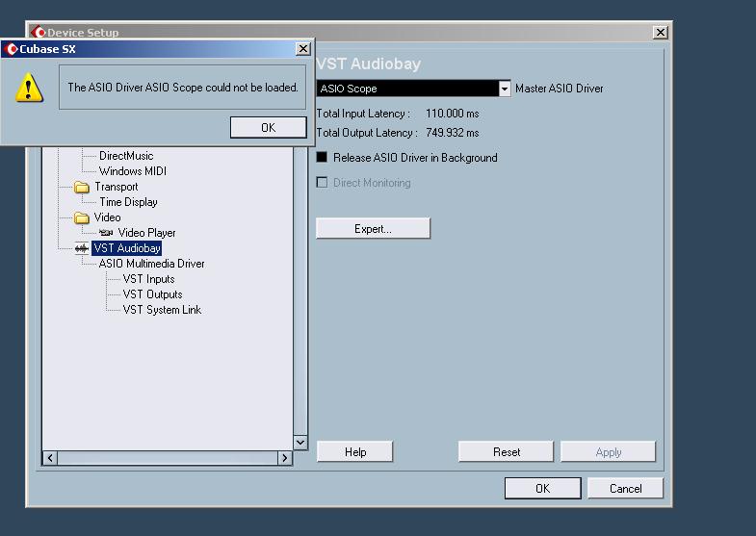This screenshot has width=756, height=536.
Task: Click the Transport folder icon
Action: (x=82, y=187)
